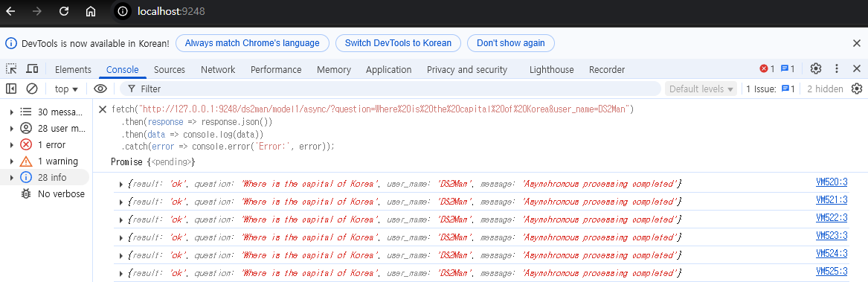Click the info icon in language infobar

(11, 43)
